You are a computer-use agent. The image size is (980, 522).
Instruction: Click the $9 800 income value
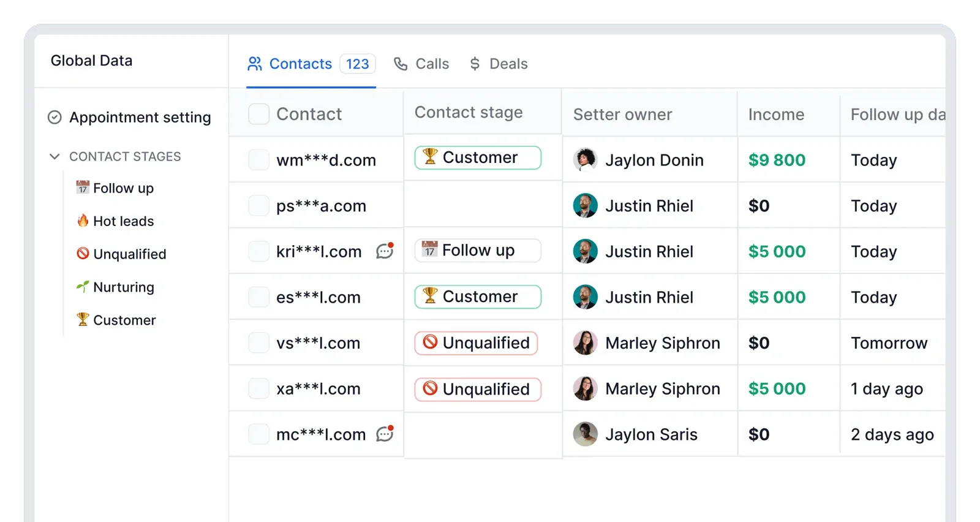[777, 160]
